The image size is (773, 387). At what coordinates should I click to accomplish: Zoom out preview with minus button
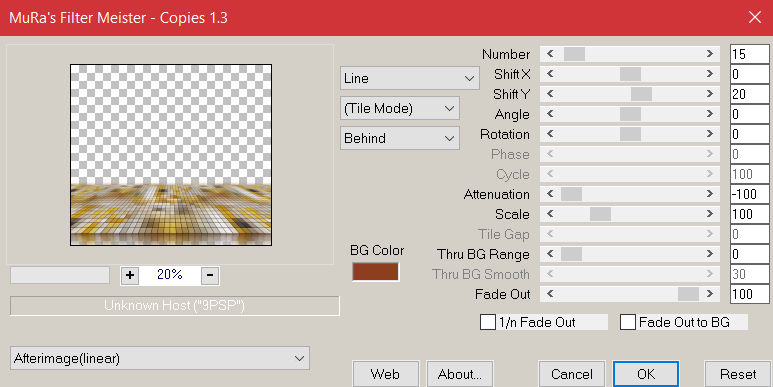pos(210,275)
